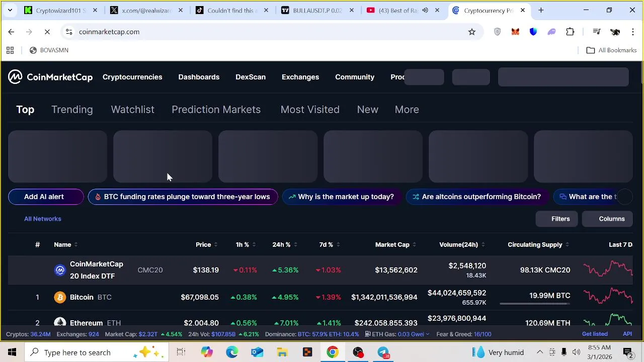Select the Prediction Markets tab

216,110
